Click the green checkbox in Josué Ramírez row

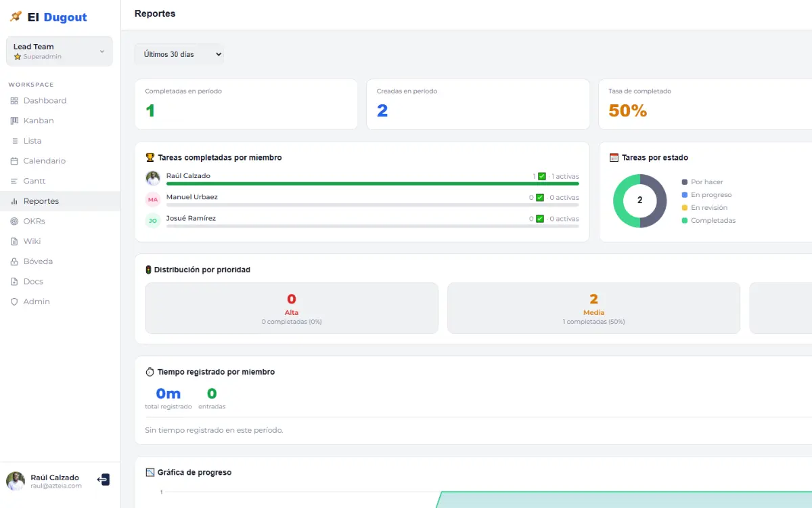[x=539, y=219]
